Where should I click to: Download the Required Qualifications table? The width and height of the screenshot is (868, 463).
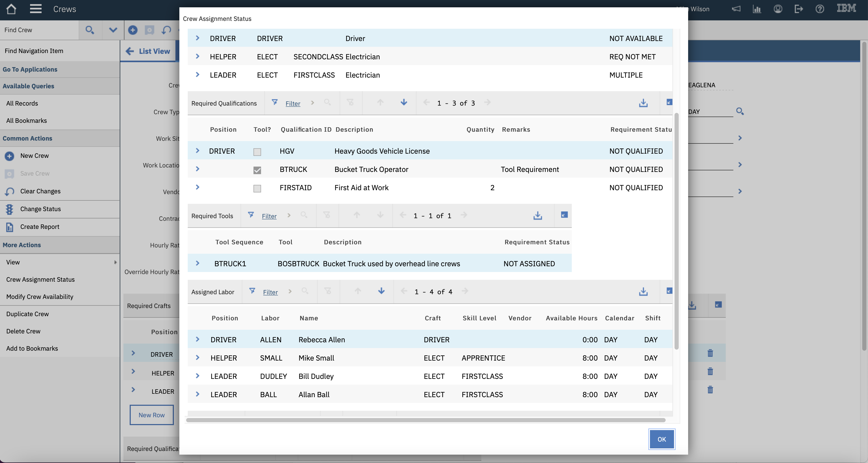pyautogui.click(x=643, y=103)
